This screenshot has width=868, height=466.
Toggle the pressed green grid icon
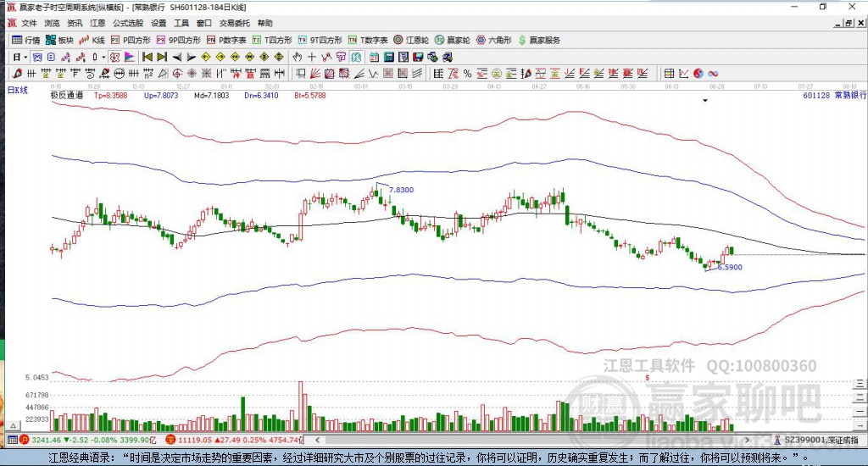(356, 57)
